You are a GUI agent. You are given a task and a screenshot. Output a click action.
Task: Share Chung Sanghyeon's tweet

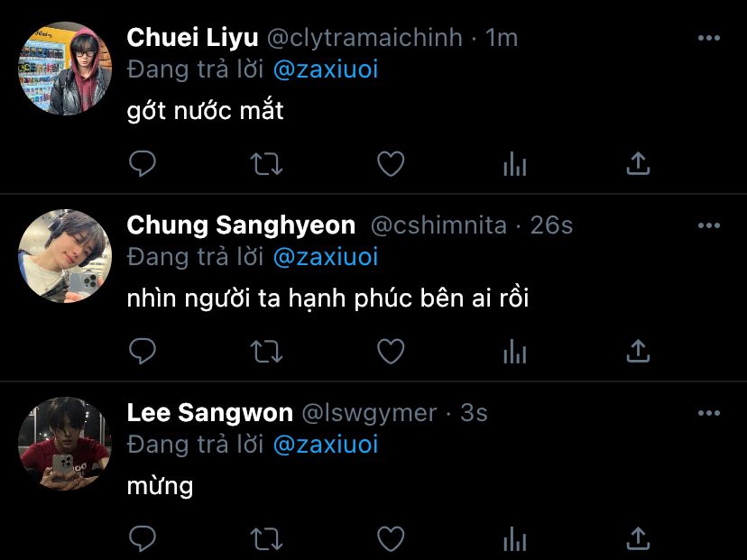(638, 351)
